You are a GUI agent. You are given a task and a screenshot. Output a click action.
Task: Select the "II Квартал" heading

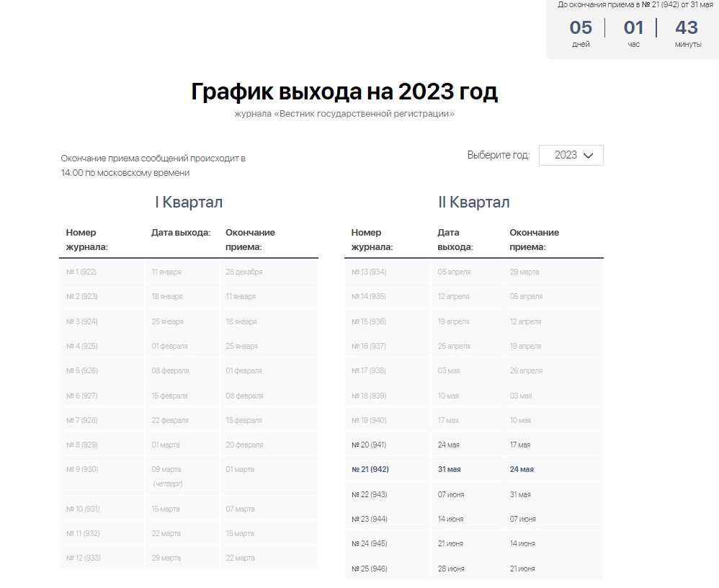473,202
